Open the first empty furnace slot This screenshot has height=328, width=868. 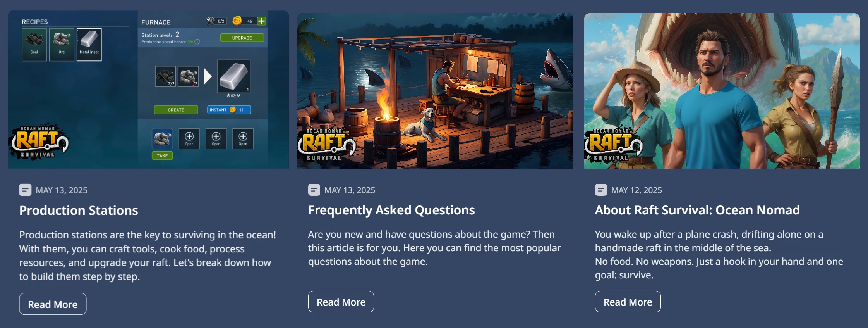(189, 138)
